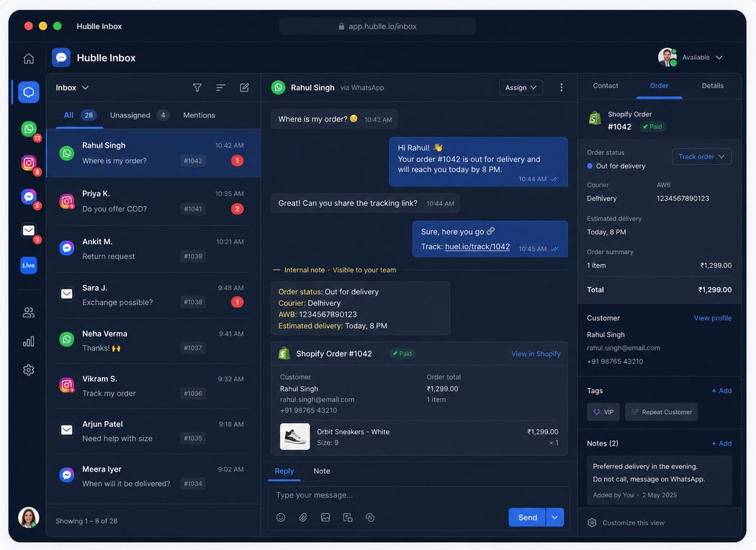Click the last composer toolbar icon
The height and width of the screenshot is (550, 756).
(370, 517)
